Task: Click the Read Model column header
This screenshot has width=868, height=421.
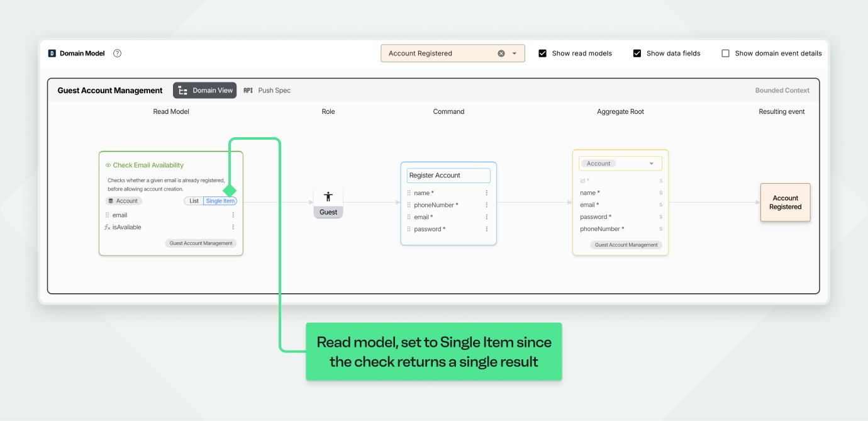Action: (x=171, y=112)
